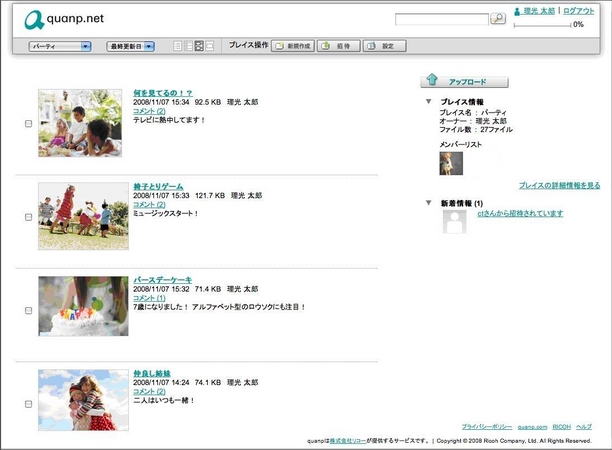Open the パーティ place dropdown
The height and width of the screenshot is (450, 612).
60,46
